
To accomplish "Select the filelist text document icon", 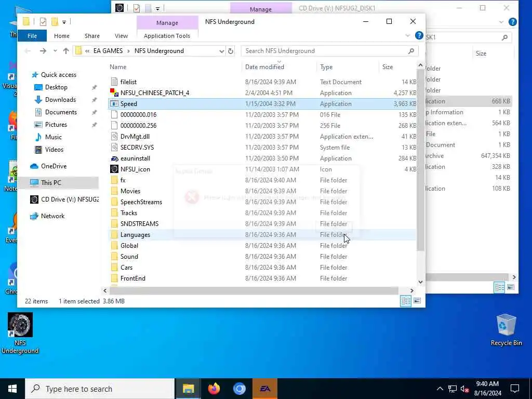I will tap(114, 82).
